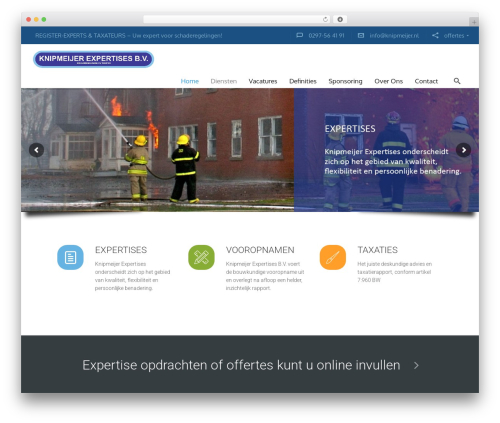This screenshot has height=423, width=500.
Task: Click the Vooropnamen description paragraph
Action: (265, 276)
